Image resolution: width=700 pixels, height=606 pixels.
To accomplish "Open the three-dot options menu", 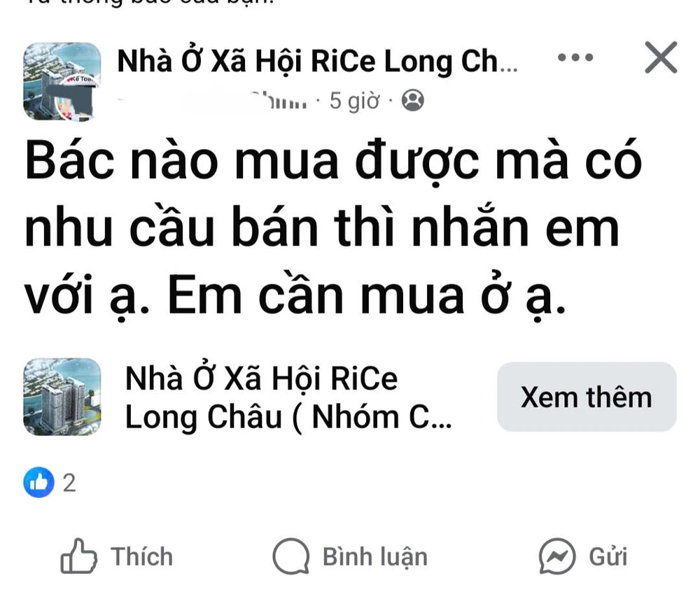I will coord(576,58).
